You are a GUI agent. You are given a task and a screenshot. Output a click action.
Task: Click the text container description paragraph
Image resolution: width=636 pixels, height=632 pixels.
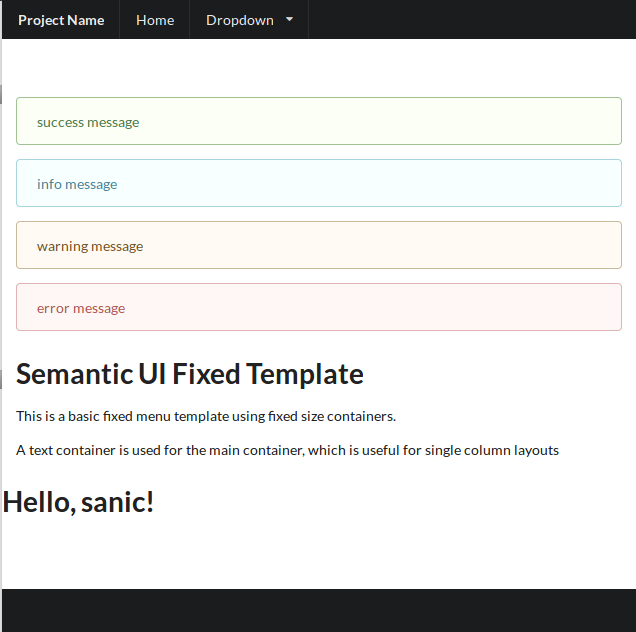(287, 450)
